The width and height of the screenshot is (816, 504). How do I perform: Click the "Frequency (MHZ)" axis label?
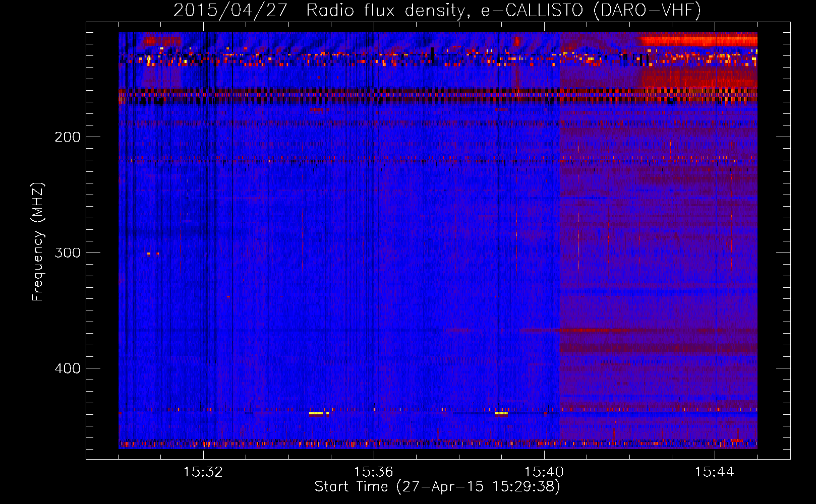[x=38, y=241]
